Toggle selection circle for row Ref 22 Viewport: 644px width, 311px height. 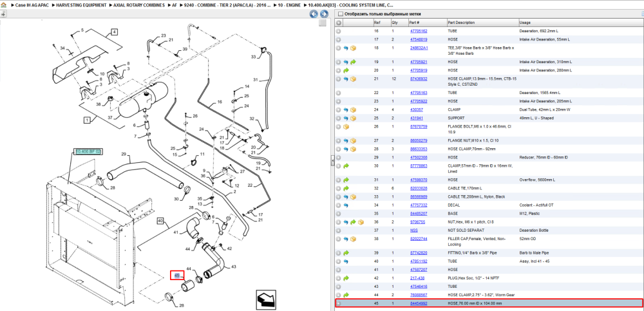click(339, 93)
